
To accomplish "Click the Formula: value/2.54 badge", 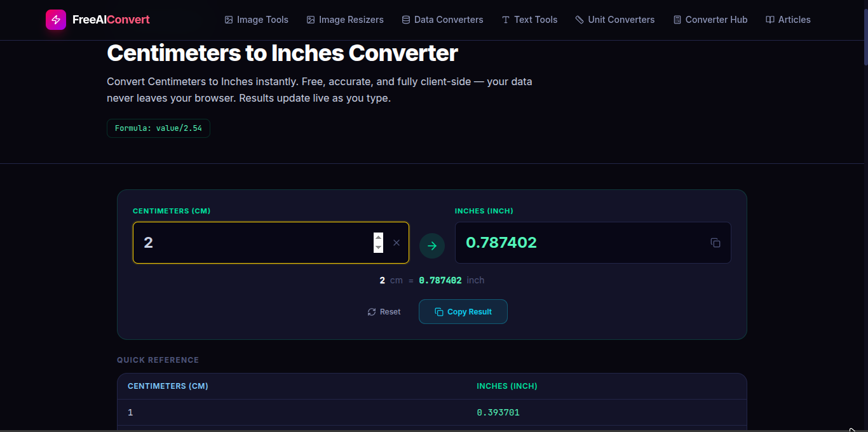I will pyautogui.click(x=158, y=128).
